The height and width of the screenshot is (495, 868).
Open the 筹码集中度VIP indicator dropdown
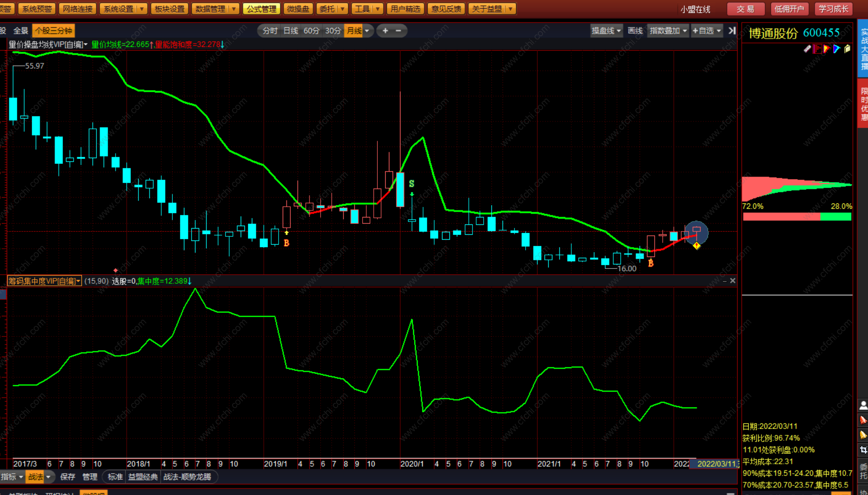click(44, 281)
